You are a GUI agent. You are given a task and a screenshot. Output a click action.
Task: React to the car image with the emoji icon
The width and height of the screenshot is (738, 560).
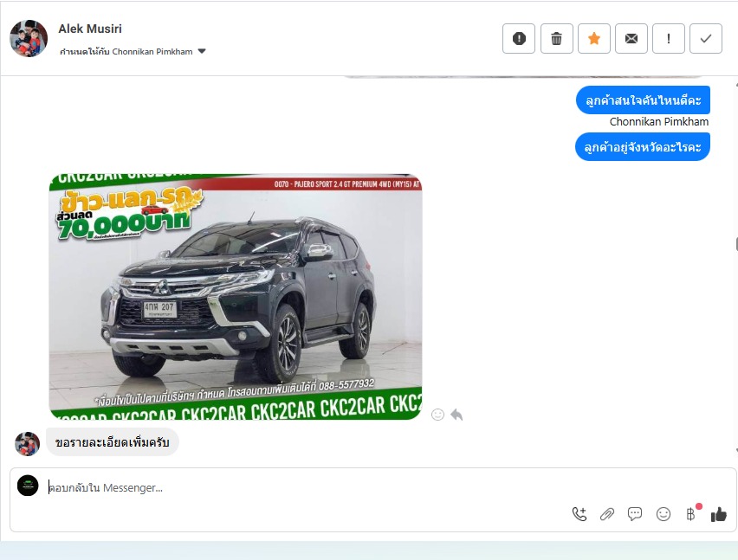437,415
